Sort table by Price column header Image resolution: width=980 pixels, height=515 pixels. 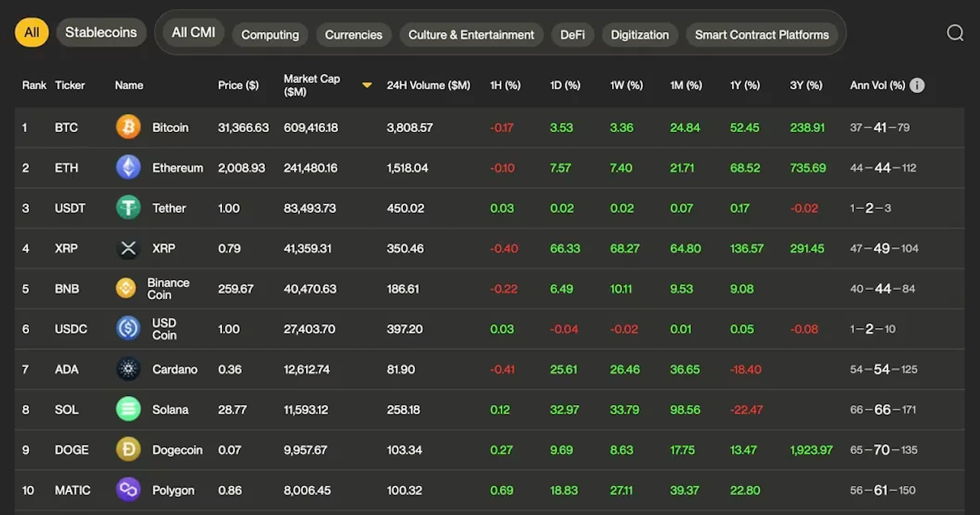pos(238,85)
